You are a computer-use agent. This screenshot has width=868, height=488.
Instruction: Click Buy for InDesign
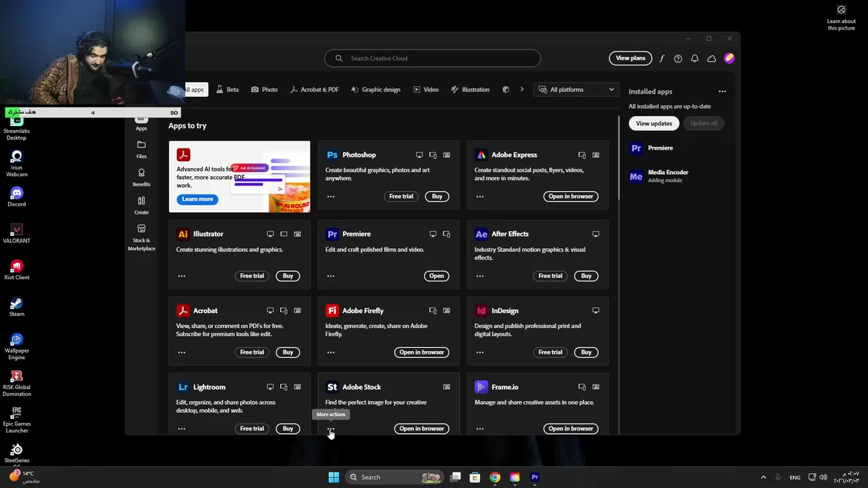point(586,352)
